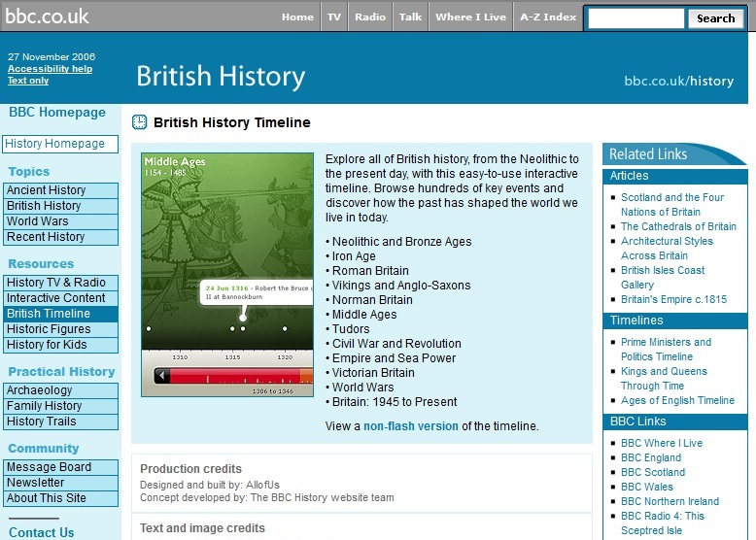This screenshot has height=540, width=756.
Task: Open BBC England link
Action: pyautogui.click(x=651, y=457)
